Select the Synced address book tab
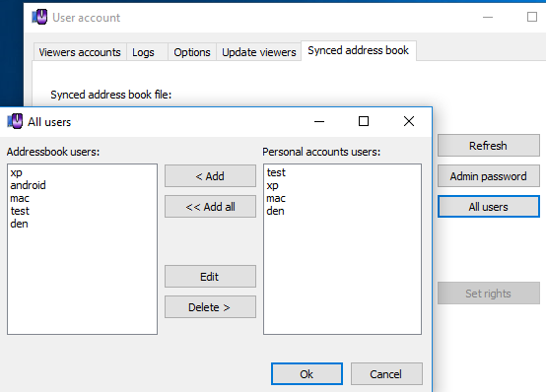This screenshot has width=546, height=392. click(x=359, y=50)
